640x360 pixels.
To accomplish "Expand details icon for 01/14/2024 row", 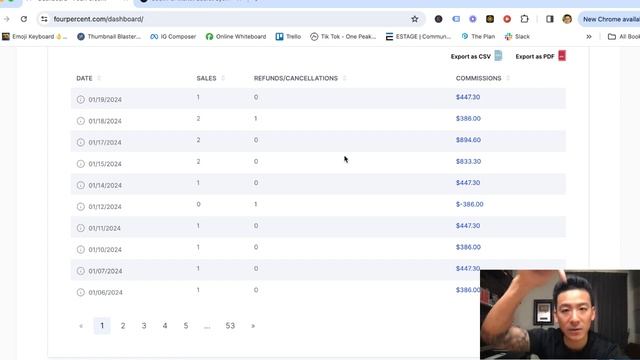I will [x=81, y=185].
